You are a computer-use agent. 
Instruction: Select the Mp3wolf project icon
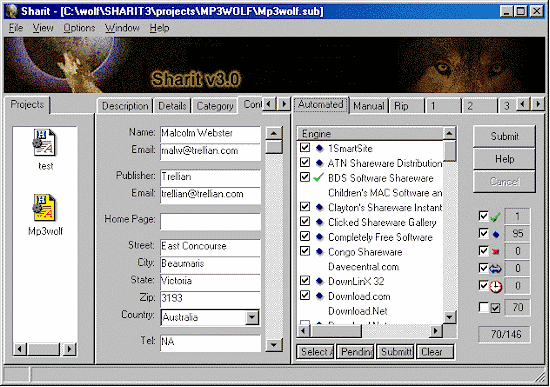[x=44, y=208]
